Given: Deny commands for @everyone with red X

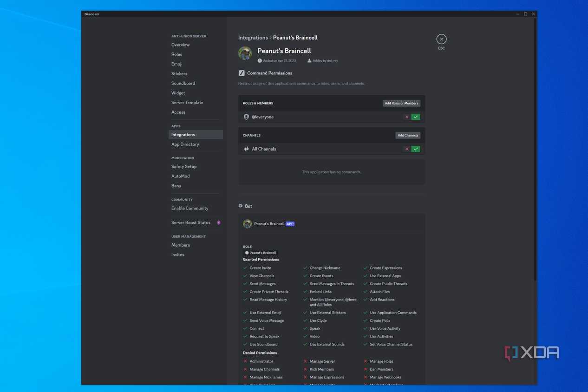Looking at the screenshot, I should tap(407, 117).
